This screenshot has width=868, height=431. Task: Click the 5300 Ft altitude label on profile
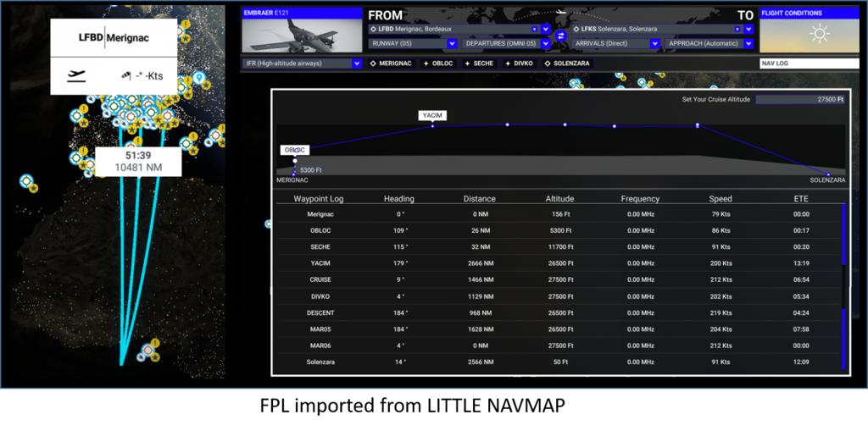[310, 170]
